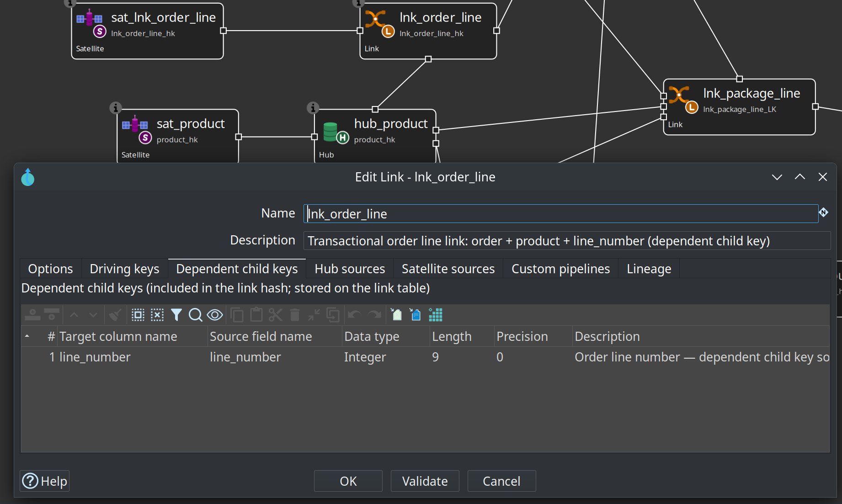Click the insert row before icon in toolbar

(x=32, y=315)
